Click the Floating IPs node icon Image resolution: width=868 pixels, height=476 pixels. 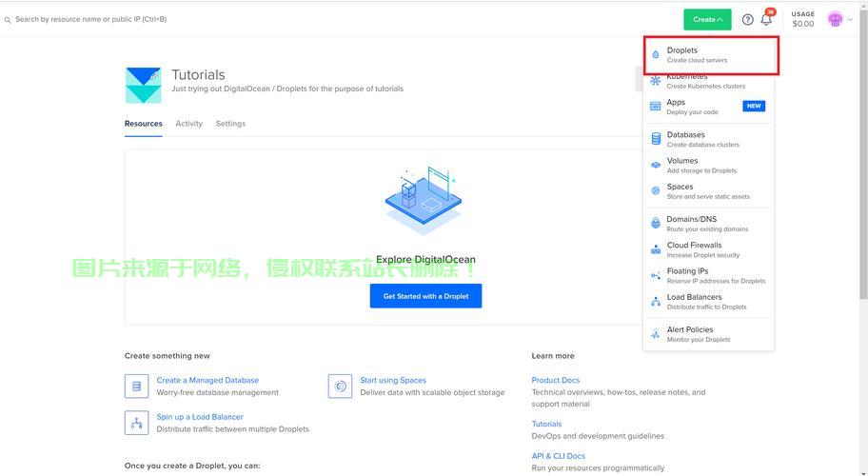(656, 276)
